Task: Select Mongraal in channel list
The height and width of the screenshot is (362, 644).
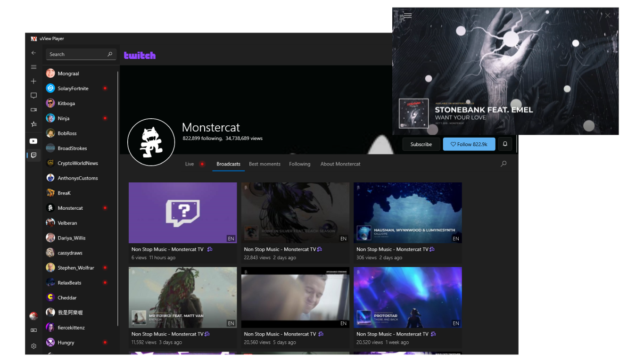Action: [x=80, y=74]
